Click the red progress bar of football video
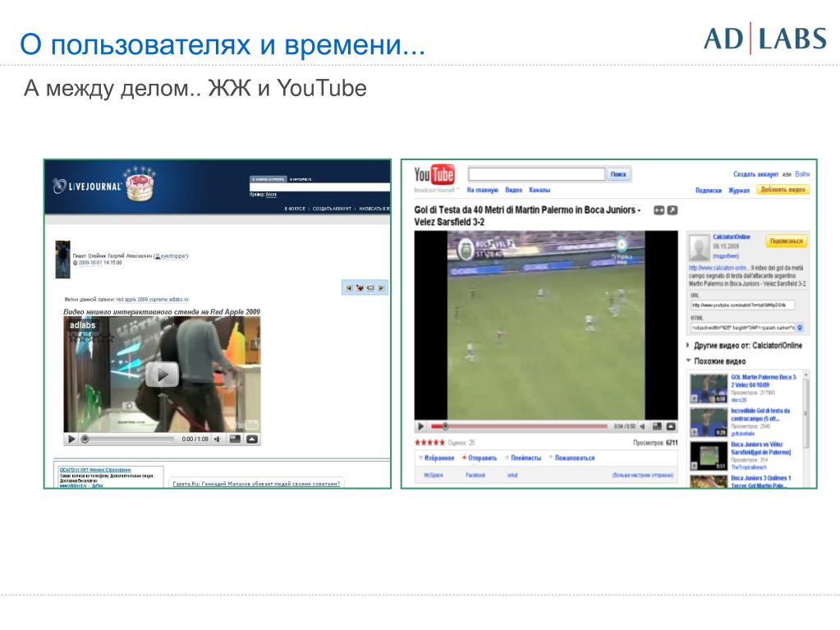 (519, 426)
